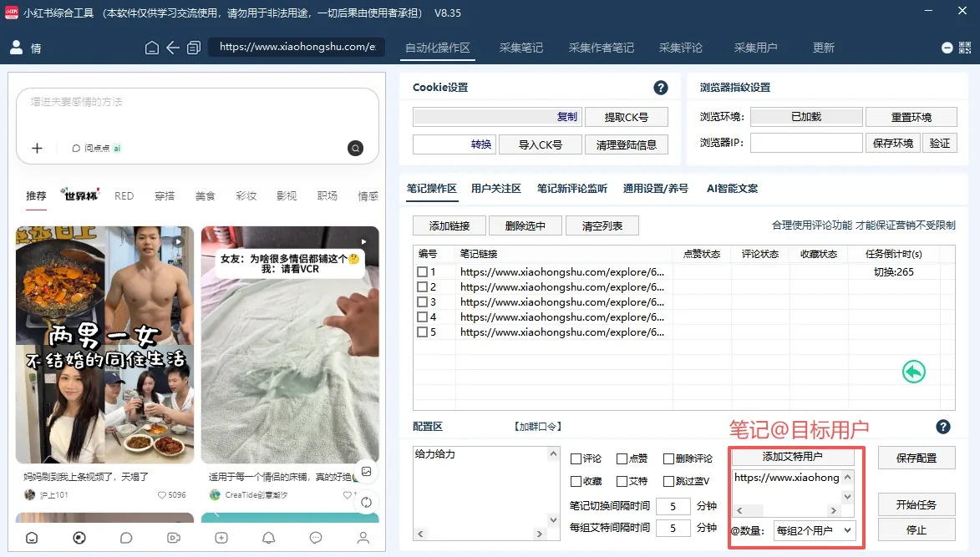Viewport: 980px width, 557px height.
Task: Open the 通用设置/养号 tab
Action: point(656,189)
